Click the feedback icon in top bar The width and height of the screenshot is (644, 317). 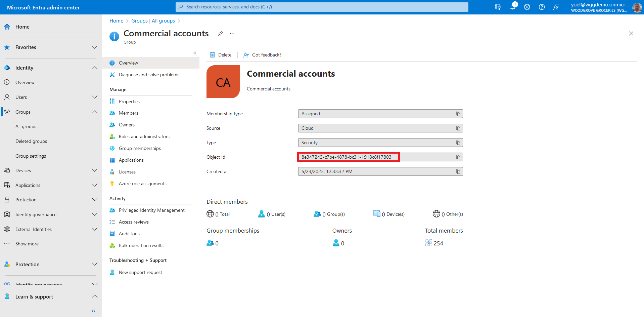coord(556,7)
